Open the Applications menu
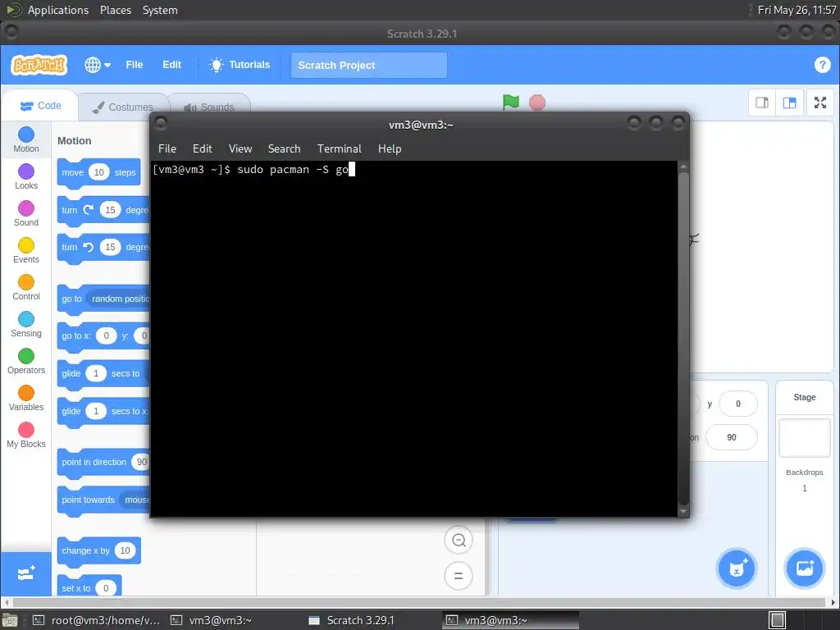Viewport: 840px width, 630px height. (58, 10)
